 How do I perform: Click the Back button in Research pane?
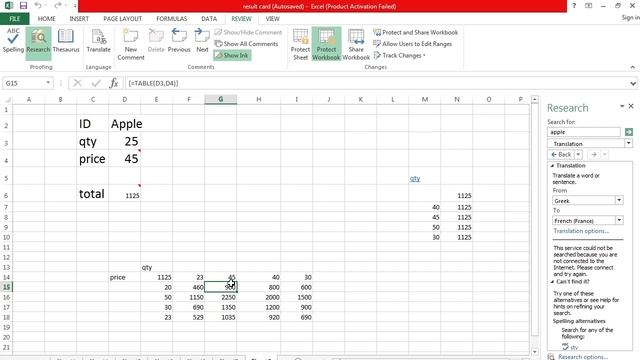point(561,155)
